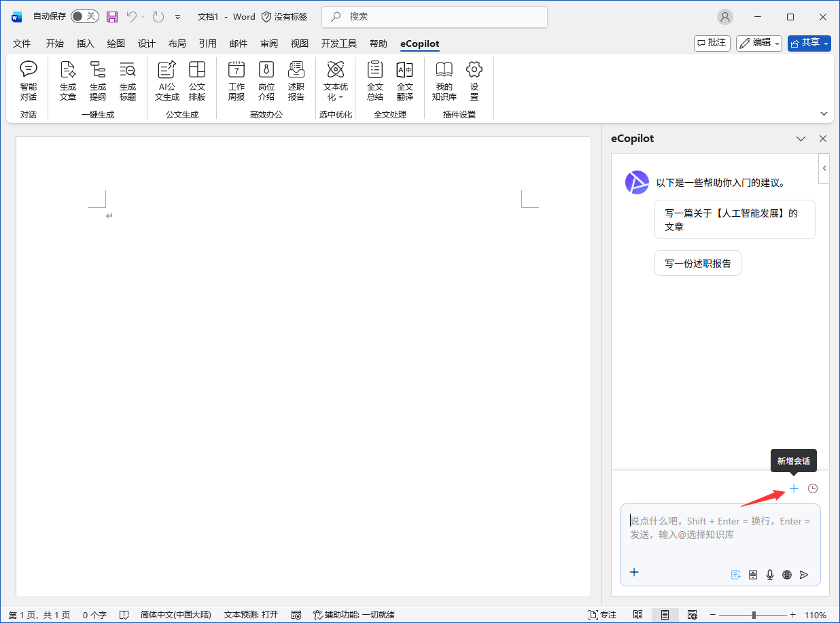Viewport: 840px width, 623px height.
Task: Open the 编辑 mode dropdown
Action: coord(758,43)
